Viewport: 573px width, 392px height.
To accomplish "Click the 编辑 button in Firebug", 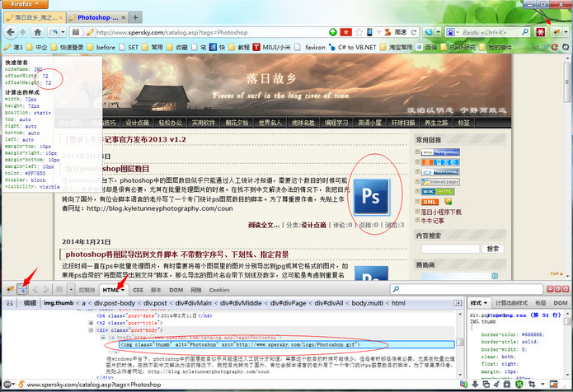I will click(x=28, y=303).
